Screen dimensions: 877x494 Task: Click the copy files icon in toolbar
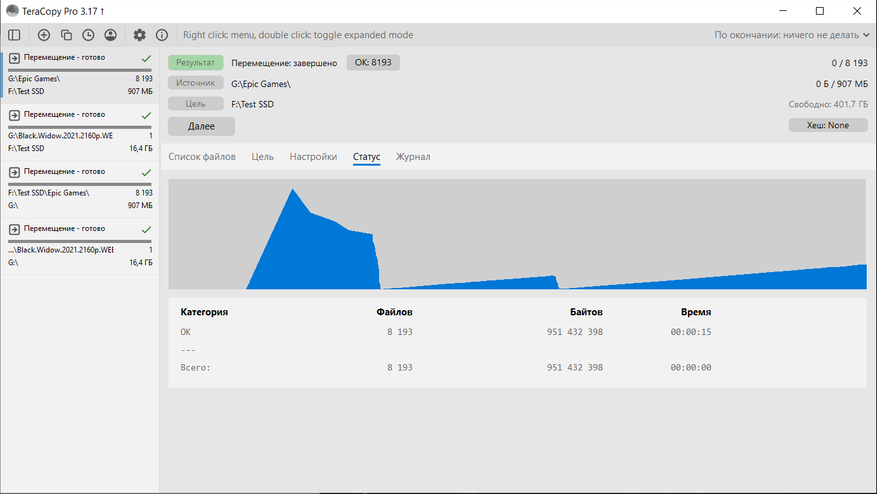tap(66, 35)
